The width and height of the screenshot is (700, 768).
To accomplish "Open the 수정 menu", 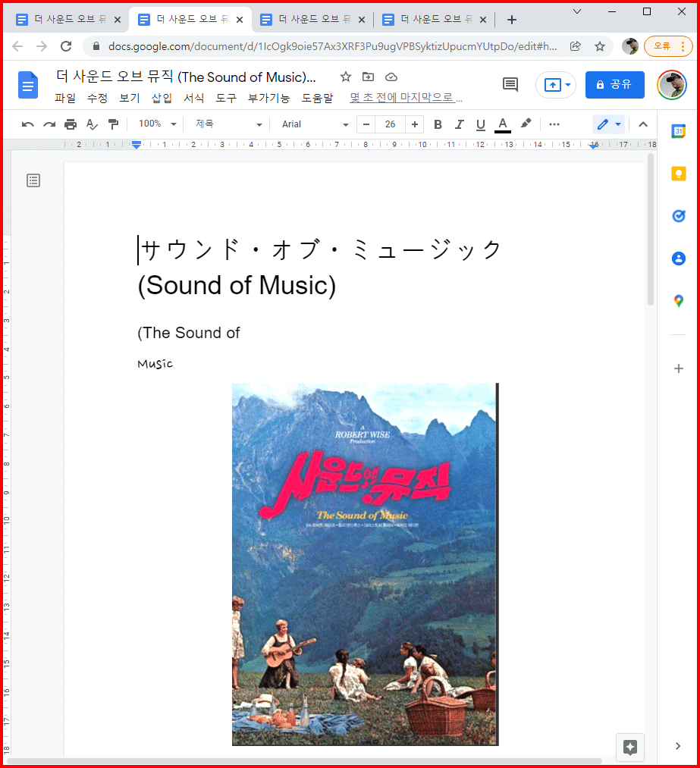I will click(97, 98).
